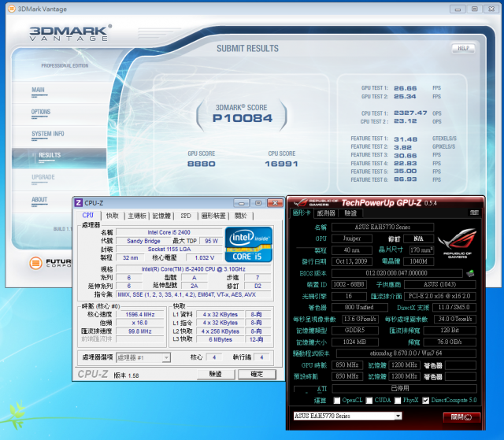Image resolution: width=504 pixels, height=440 pixels.
Task: Close the 3DMark Vantage window
Action: pyautogui.click(x=491, y=9)
